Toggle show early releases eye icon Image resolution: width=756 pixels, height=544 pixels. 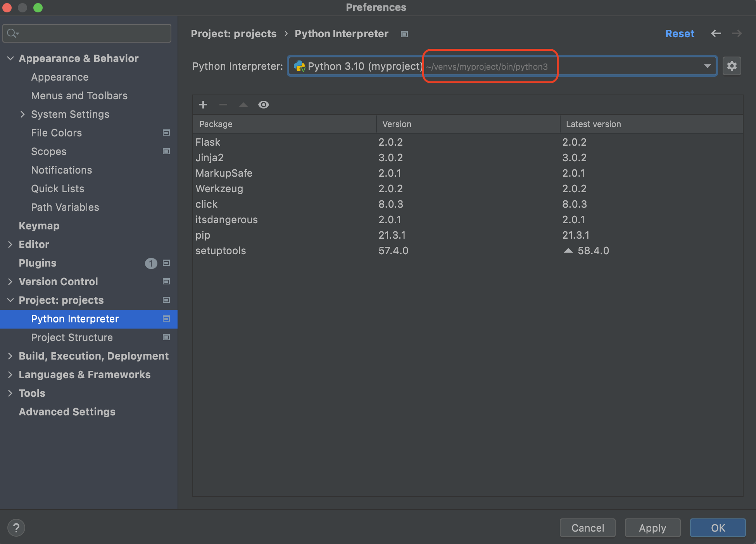264,105
